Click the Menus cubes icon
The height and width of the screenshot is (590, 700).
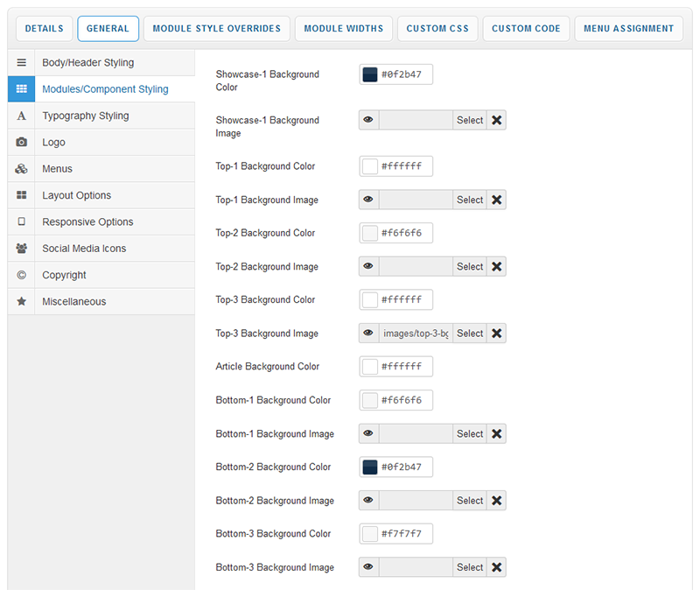pyautogui.click(x=21, y=169)
